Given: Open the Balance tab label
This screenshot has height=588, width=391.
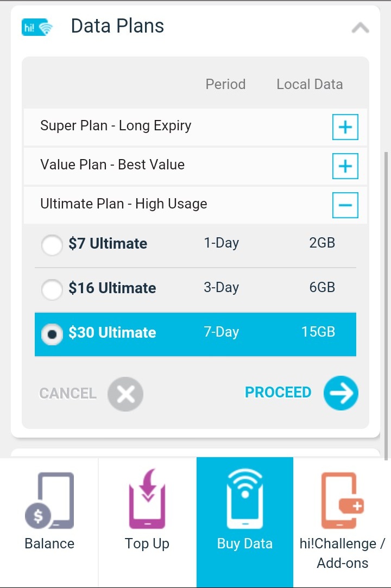Looking at the screenshot, I should 49,543.
